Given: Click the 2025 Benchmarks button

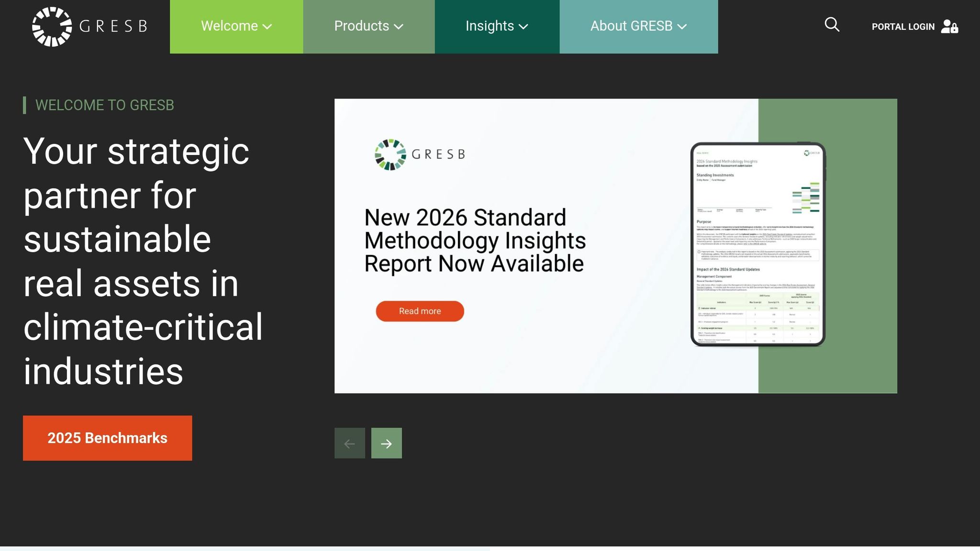Looking at the screenshot, I should [x=107, y=438].
